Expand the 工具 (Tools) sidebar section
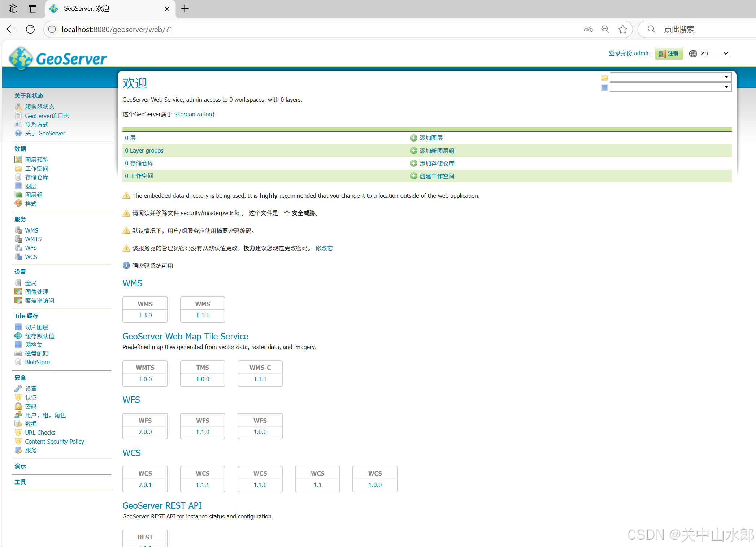 (20, 482)
